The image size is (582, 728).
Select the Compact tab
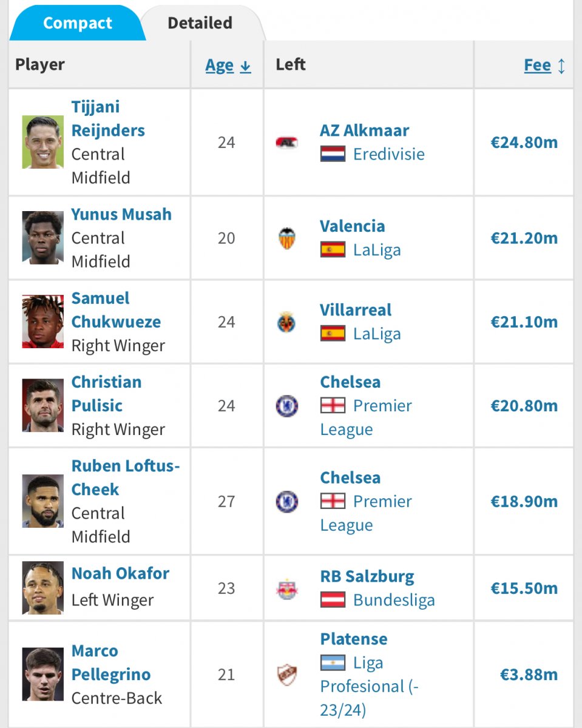[x=78, y=23]
